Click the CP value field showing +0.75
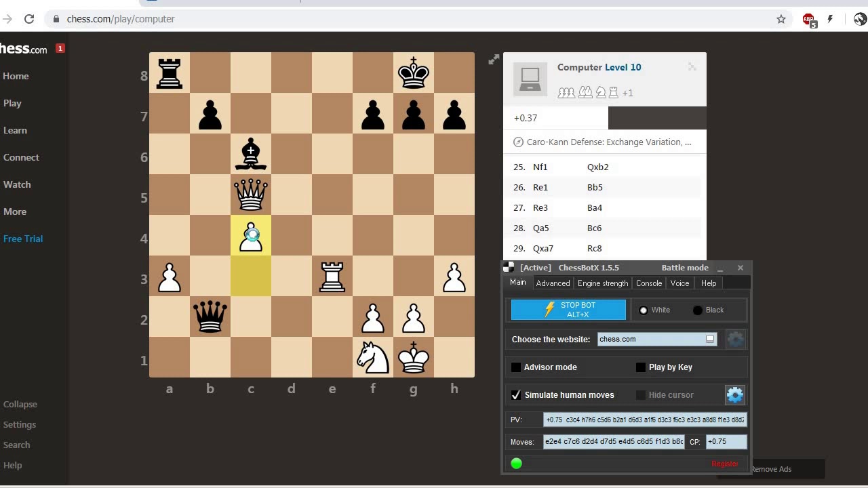Viewport: 868px width, 488px height. pyautogui.click(x=726, y=442)
